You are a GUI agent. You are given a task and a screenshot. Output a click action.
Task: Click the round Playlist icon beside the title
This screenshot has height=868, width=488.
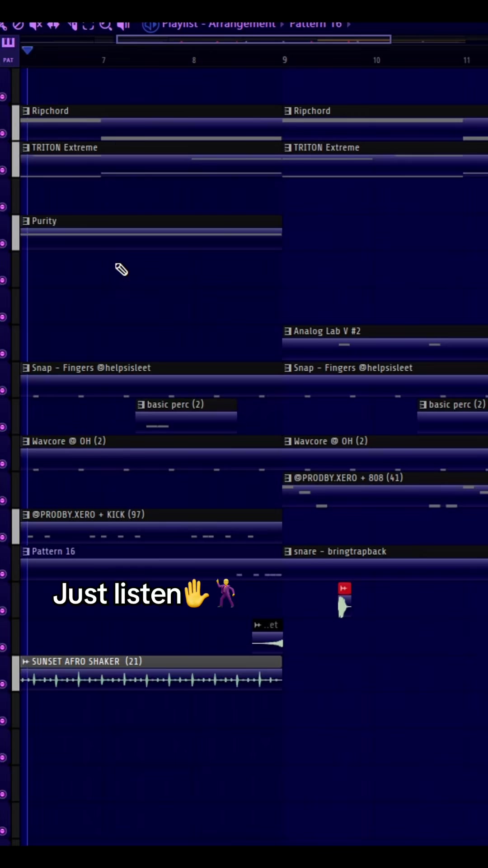click(150, 26)
